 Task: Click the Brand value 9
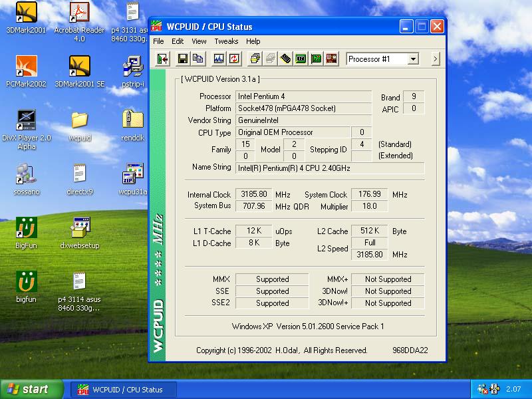414,96
